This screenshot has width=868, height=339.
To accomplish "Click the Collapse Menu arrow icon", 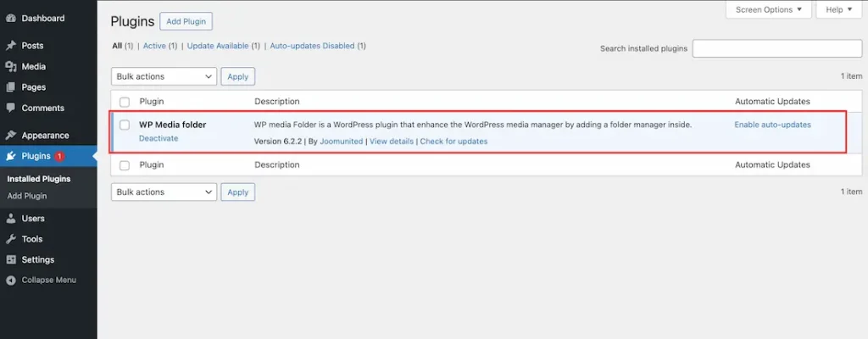I will coord(10,281).
